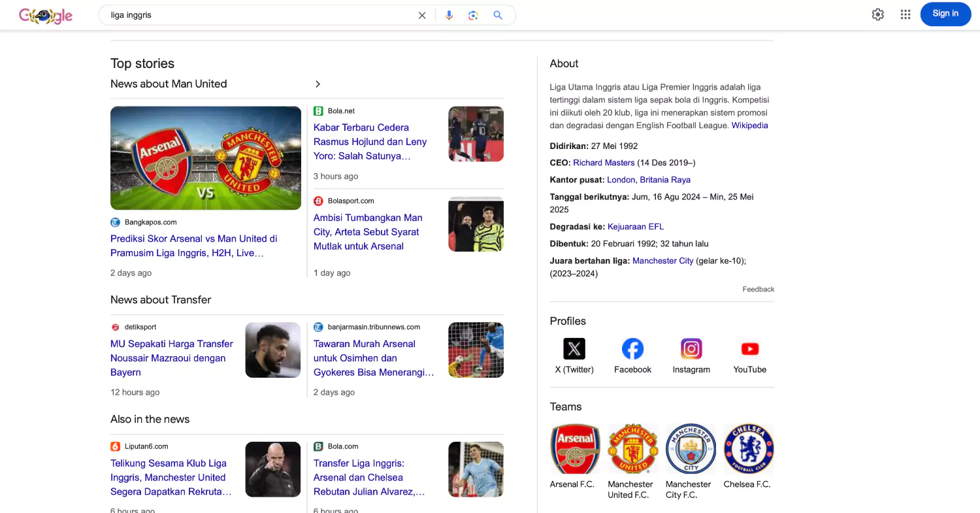Screen dimensions: 980x513
Task: Open 'Telikung Sesama Klub Liga Inggris' headline
Action: (171, 478)
